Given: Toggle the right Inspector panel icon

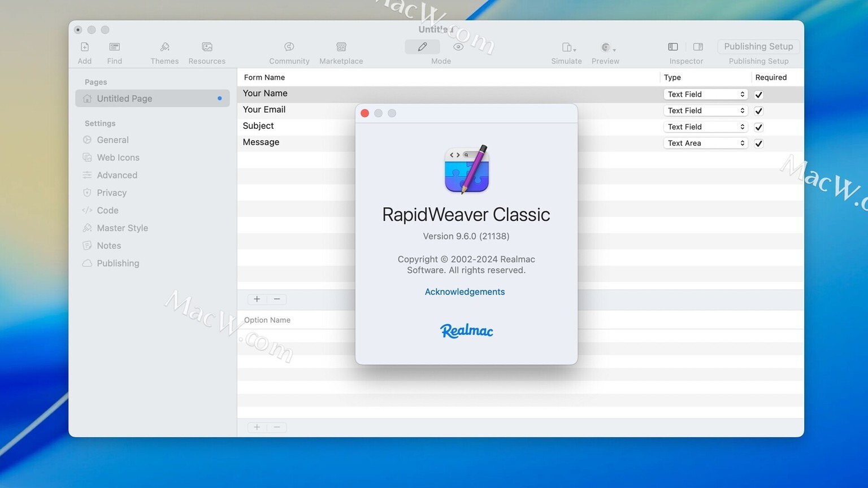Looking at the screenshot, I should [698, 47].
